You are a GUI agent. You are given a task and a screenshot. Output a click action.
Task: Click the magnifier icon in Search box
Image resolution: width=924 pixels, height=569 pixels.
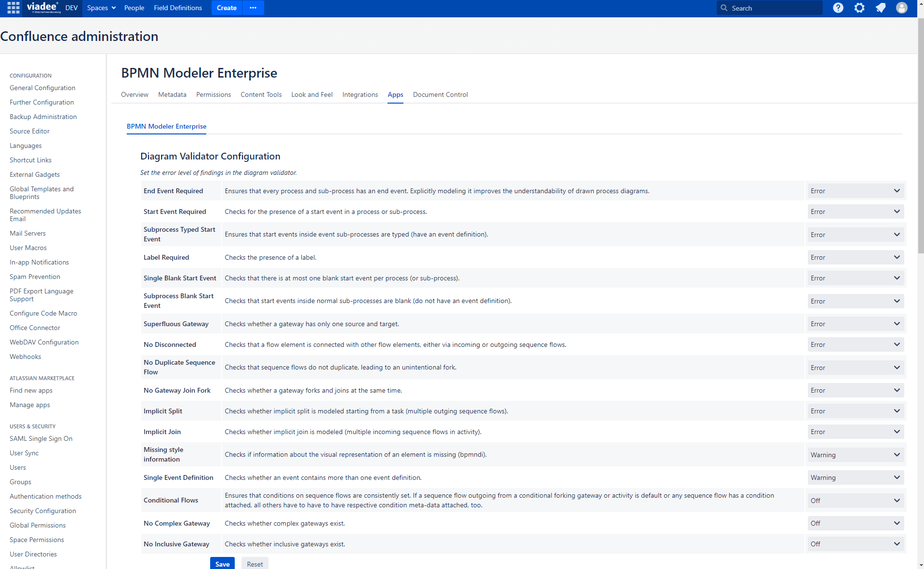724,8
